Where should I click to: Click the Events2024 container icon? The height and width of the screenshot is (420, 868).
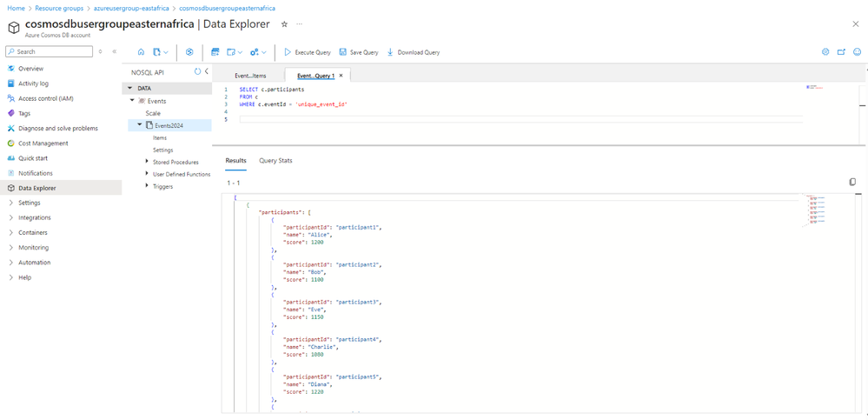click(149, 125)
